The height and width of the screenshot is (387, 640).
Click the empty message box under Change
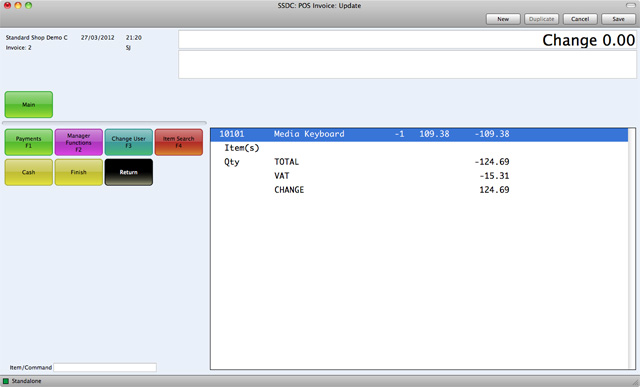click(x=407, y=64)
